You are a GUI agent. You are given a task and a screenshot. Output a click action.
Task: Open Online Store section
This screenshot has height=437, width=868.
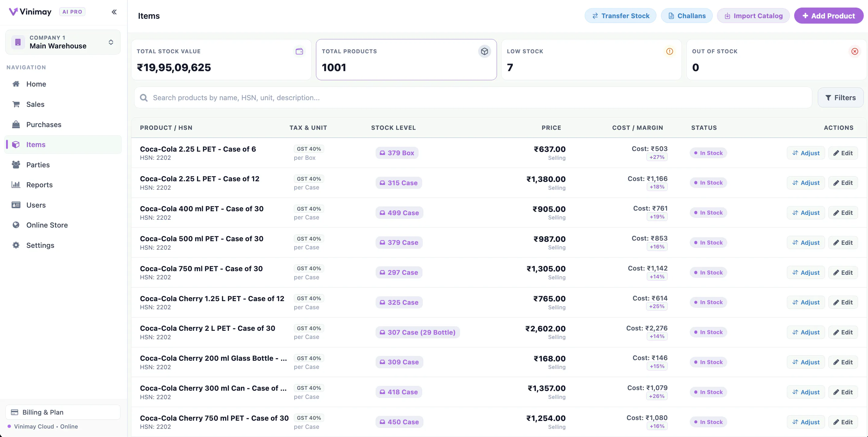[x=63, y=225]
